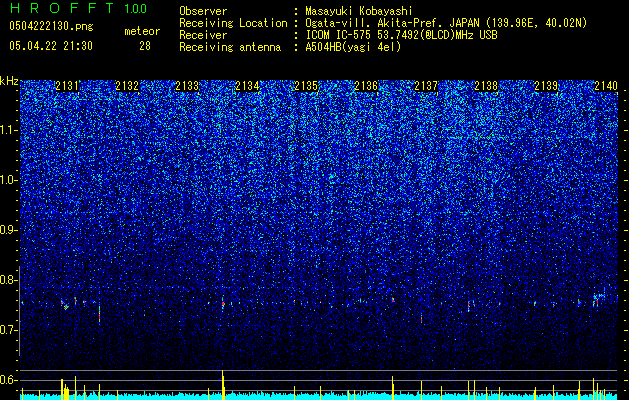Viewport: 629px width, 400px height.
Task: Click the 2138 time marker
Action: coord(486,85)
